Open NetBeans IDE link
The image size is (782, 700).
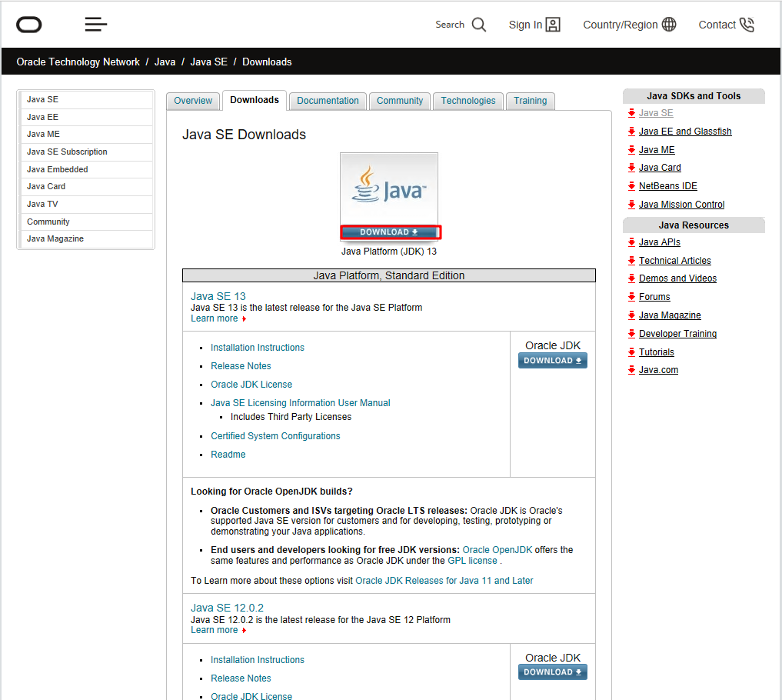coord(667,186)
